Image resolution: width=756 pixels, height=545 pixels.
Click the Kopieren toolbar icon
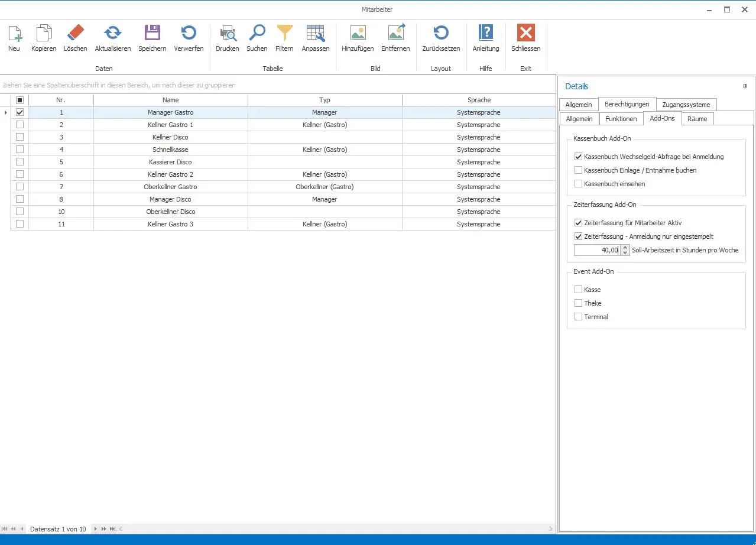pyautogui.click(x=44, y=33)
